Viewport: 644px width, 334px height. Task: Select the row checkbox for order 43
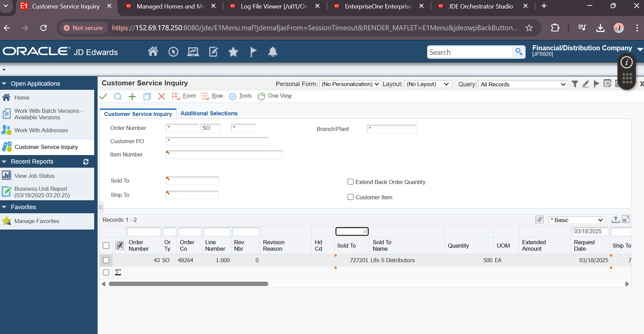pyautogui.click(x=106, y=260)
